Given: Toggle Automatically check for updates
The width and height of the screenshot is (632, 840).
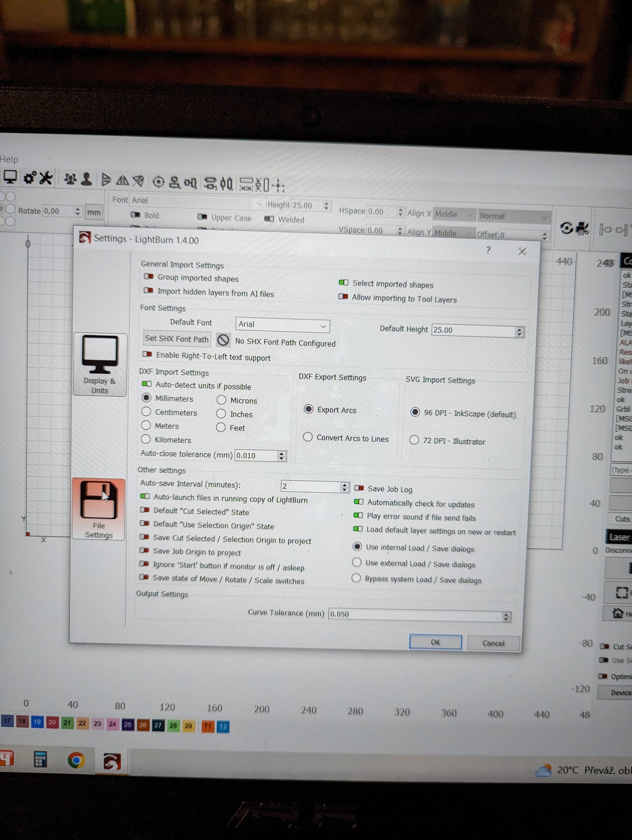Looking at the screenshot, I should [x=358, y=502].
